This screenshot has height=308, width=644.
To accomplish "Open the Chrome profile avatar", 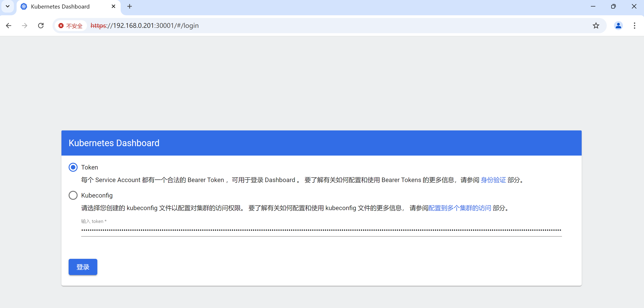I will point(618,26).
